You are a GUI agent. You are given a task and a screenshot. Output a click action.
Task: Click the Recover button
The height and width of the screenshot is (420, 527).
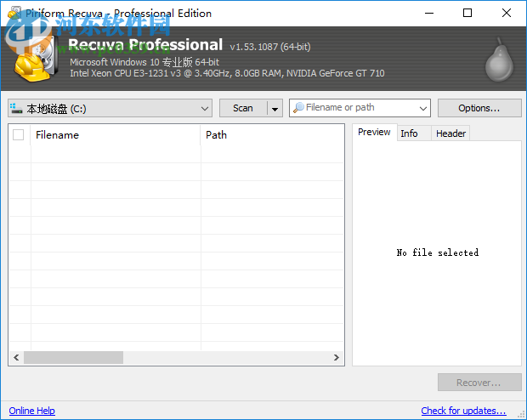tap(479, 383)
